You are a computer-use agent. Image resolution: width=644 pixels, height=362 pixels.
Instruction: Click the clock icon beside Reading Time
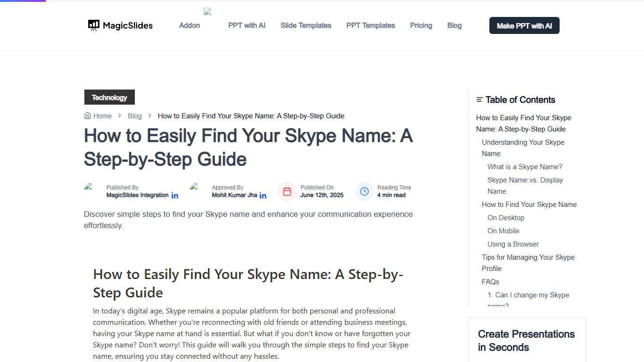click(364, 191)
